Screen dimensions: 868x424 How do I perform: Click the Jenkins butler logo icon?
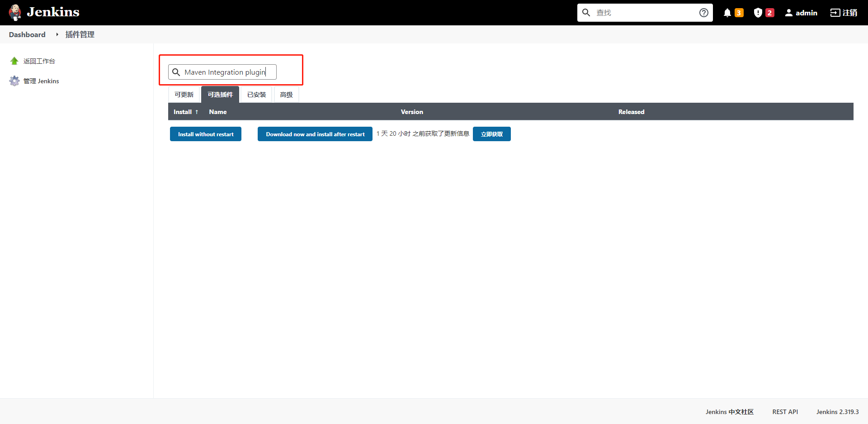15,13
